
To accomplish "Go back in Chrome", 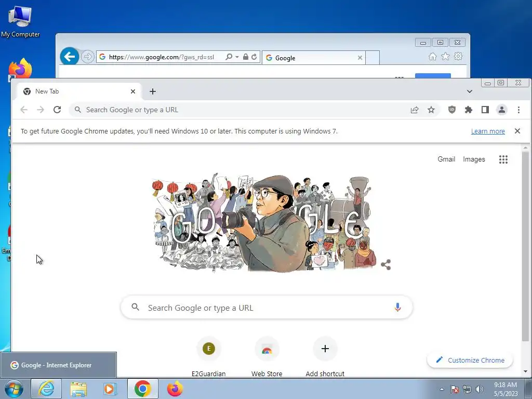I will point(24,110).
